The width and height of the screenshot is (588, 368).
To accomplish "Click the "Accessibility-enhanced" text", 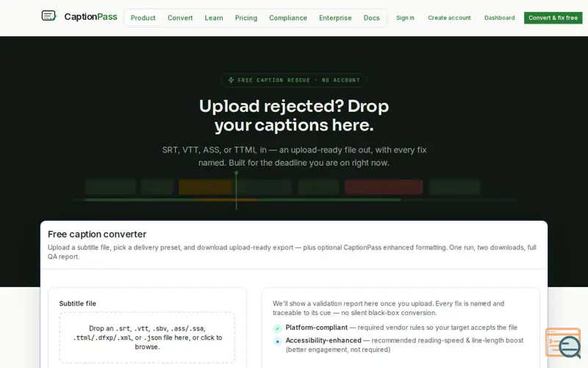I will tap(323, 340).
